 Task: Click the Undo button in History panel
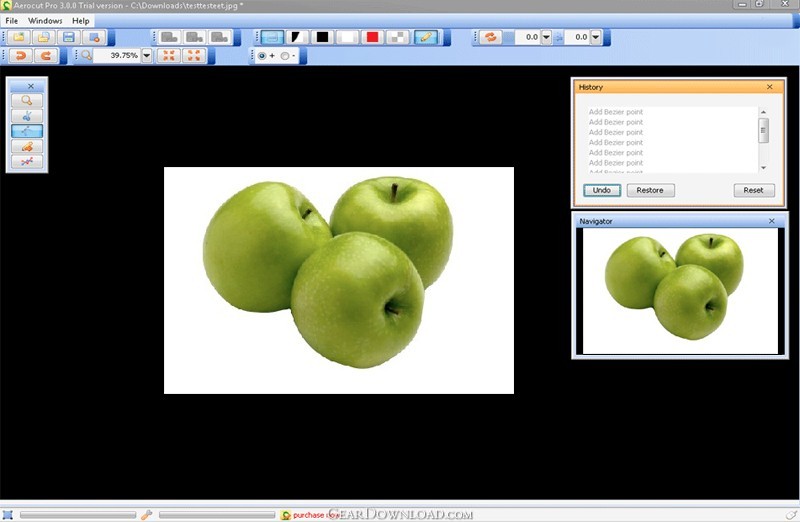pos(602,190)
